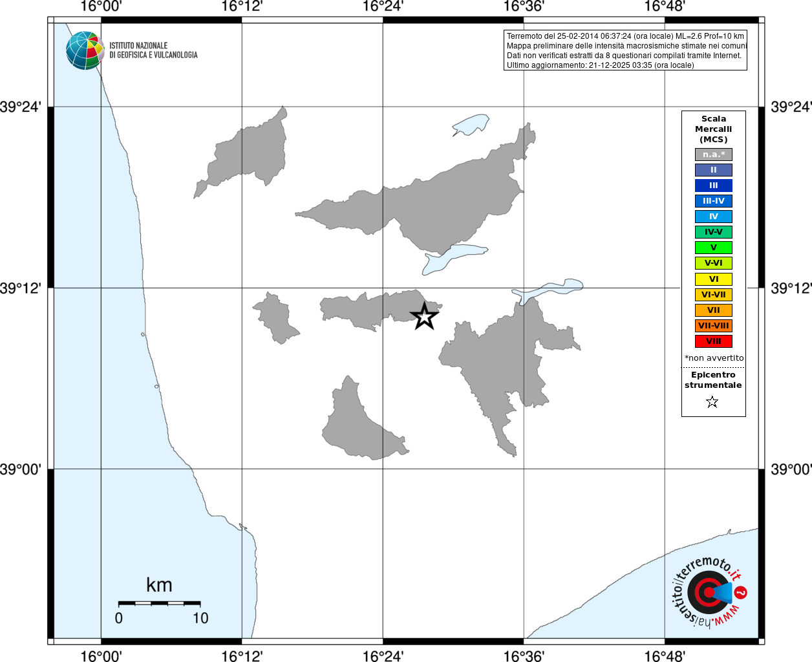This screenshot has width=812, height=662.
Task: Click the VI yellow legend swatch
Action: pyautogui.click(x=714, y=279)
